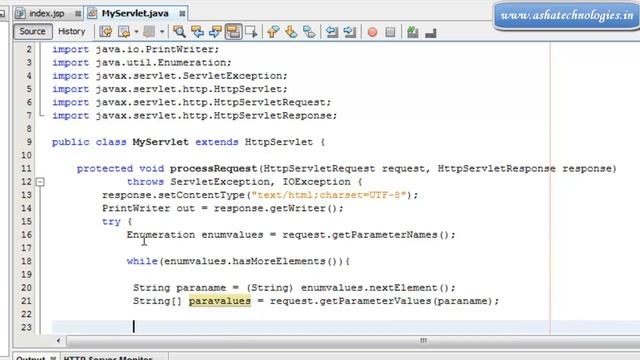
Task: Click the Uncomment icon
Action: [431, 32]
